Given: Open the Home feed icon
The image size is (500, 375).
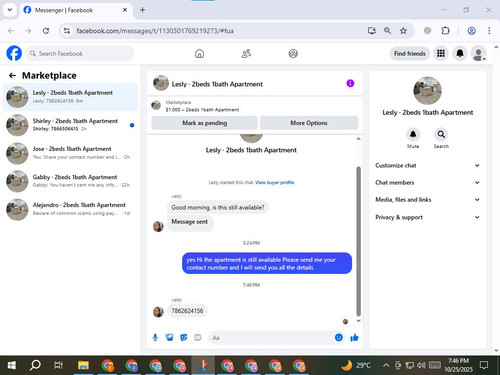Looking at the screenshot, I should (x=199, y=53).
